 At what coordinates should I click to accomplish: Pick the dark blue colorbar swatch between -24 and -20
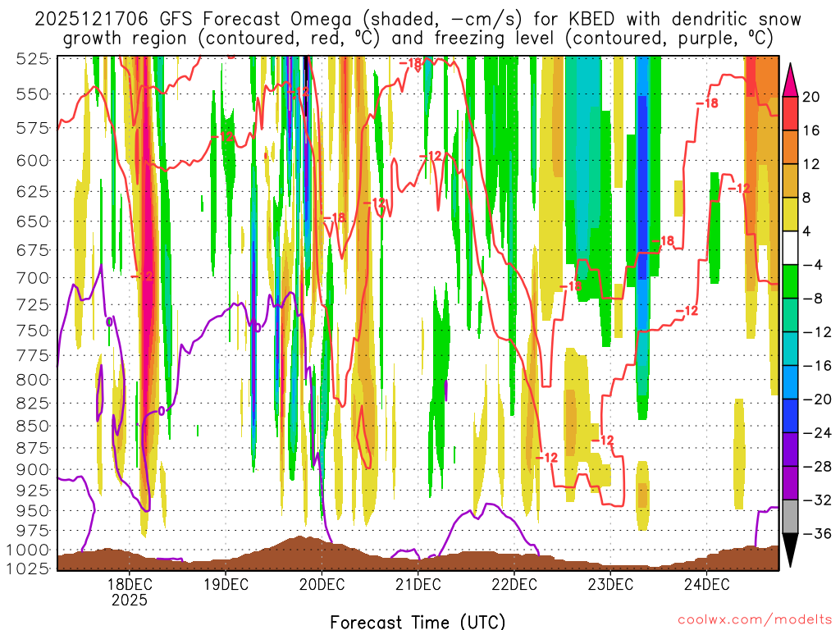[790, 416]
